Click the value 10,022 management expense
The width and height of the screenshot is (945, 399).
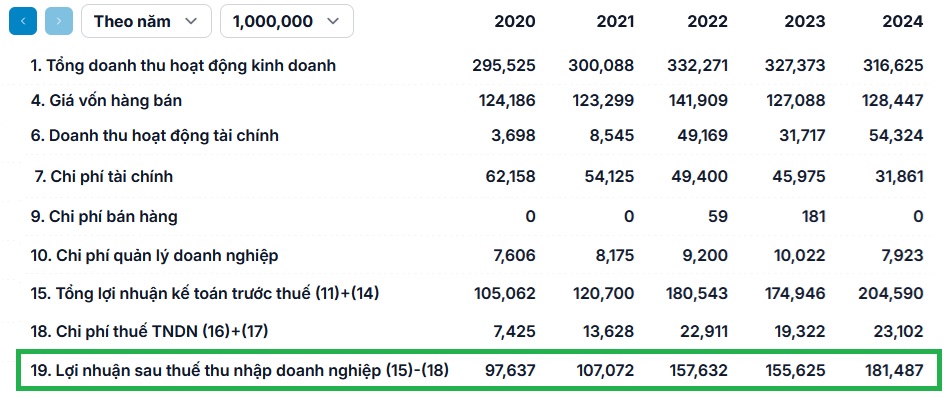800,256
